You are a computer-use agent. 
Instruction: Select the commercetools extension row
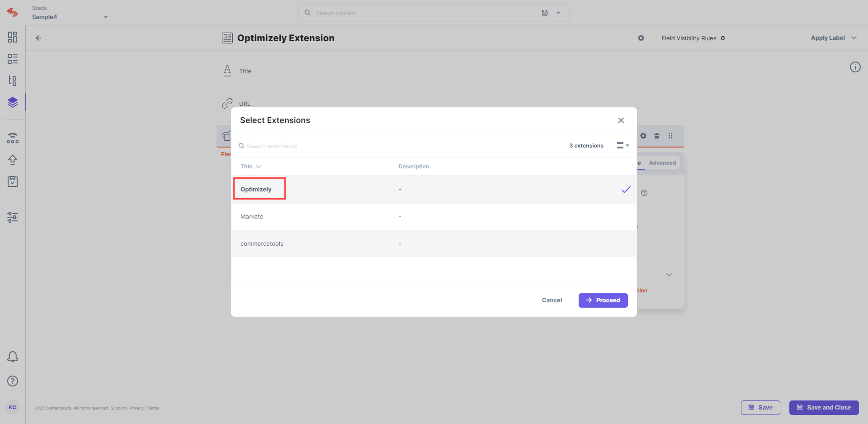click(434, 243)
